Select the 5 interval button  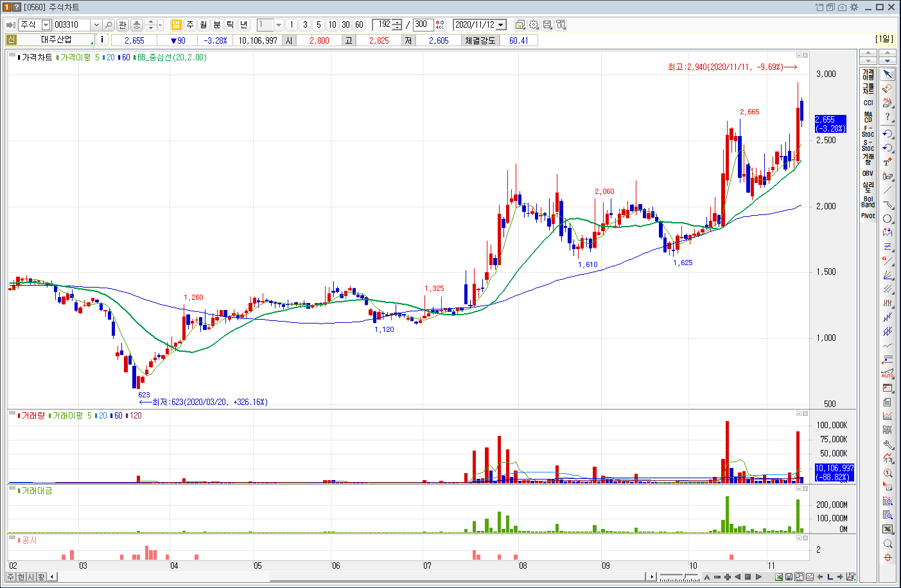(319, 24)
